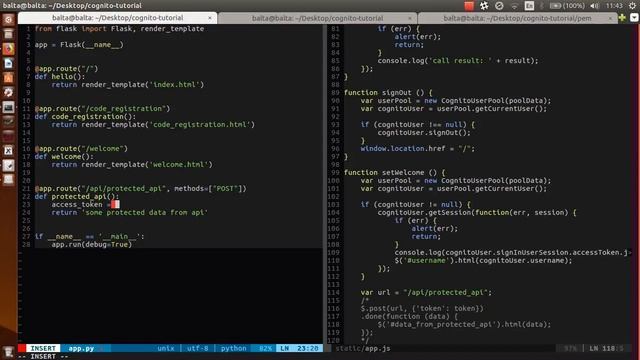
Task: Click the LN 23:20 cursor position entry
Action: tap(300, 348)
